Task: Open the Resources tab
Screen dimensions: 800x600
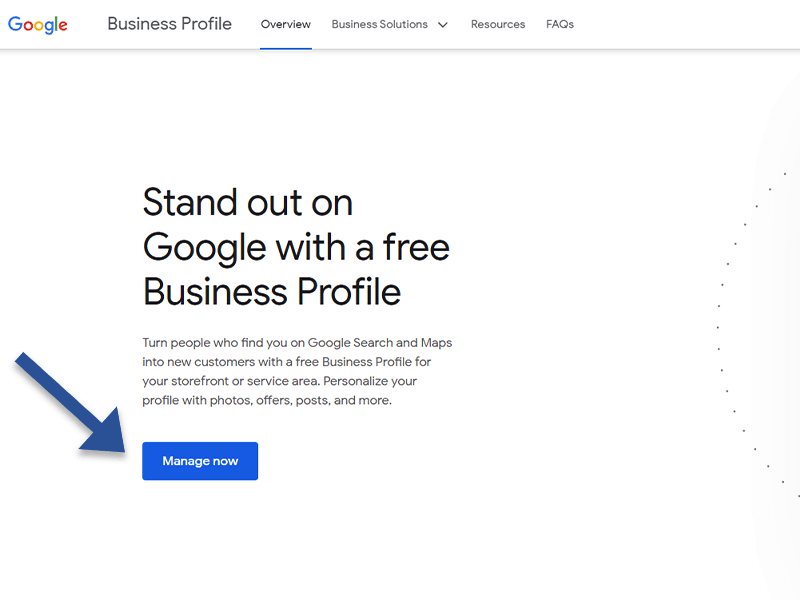Action: (x=498, y=24)
